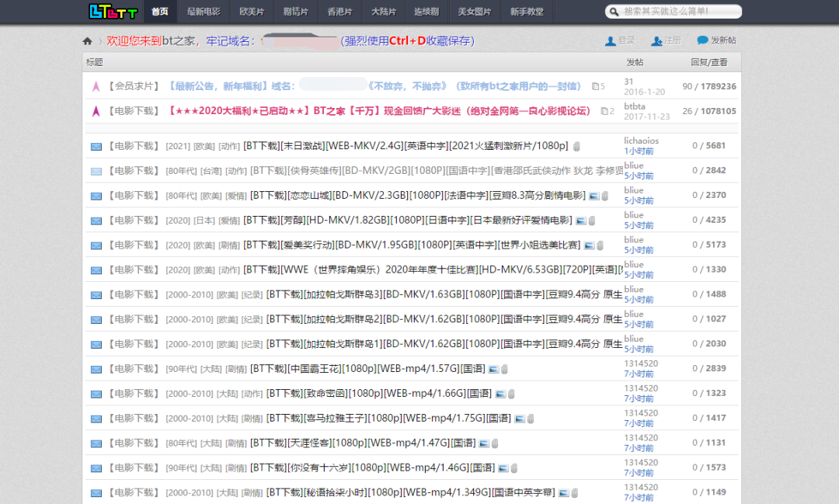
Task: Click image icon in 中国霸王花 row
Action: tap(494, 369)
